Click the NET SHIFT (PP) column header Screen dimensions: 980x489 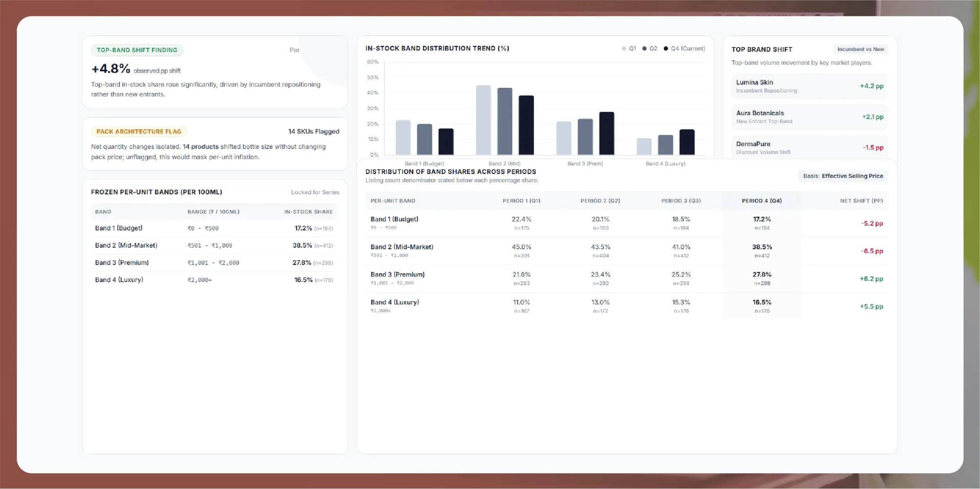click(x=861, y=201)
